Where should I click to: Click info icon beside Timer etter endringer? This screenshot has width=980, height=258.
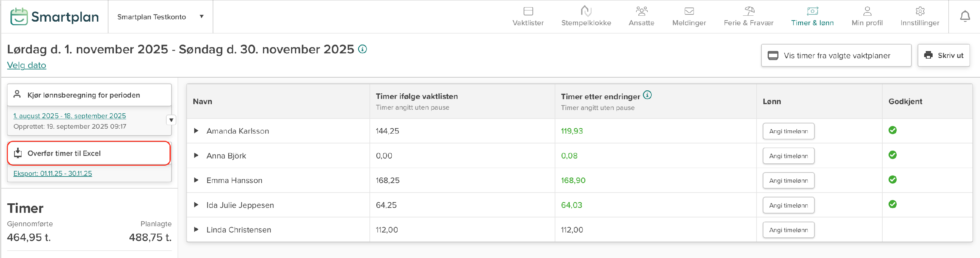click(x=647, y=95)
